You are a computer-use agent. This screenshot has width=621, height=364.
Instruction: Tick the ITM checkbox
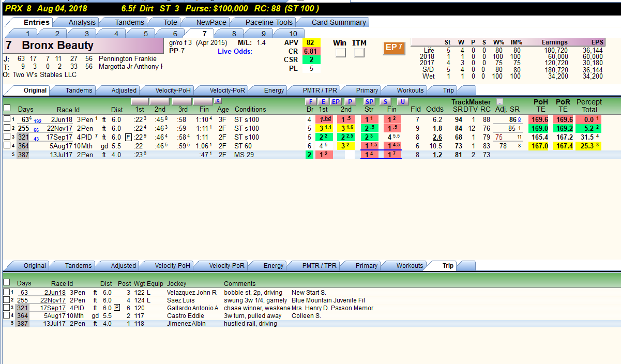point(359,53)
